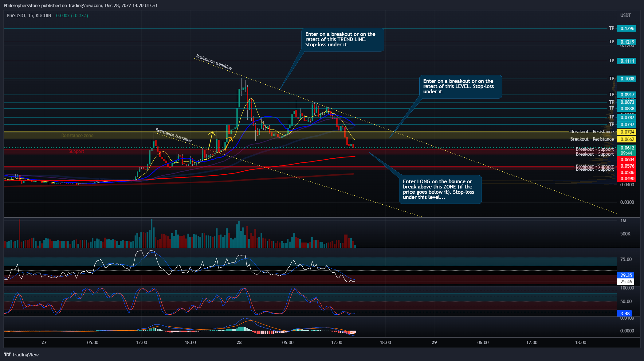The width and height of the screenshot is (644, 361).
Task: Click the 'Breakout - Resistance' label at 0.0704
Action: (592, 132)
